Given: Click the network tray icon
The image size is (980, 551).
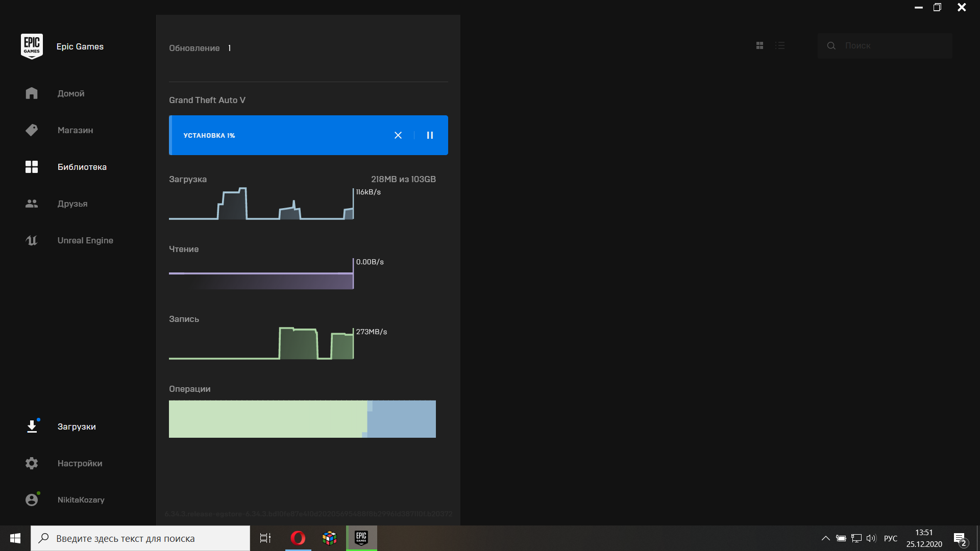Looking at the screenshot, I should point(856,538).
